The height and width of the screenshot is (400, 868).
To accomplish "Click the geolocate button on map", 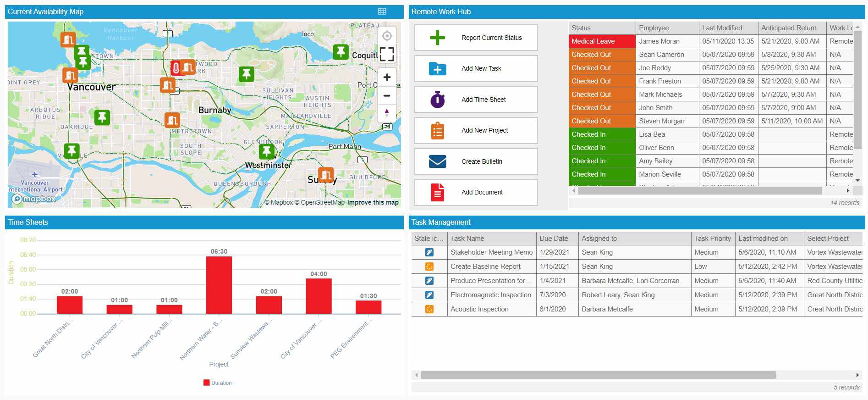I will click(x=387, y=36).
